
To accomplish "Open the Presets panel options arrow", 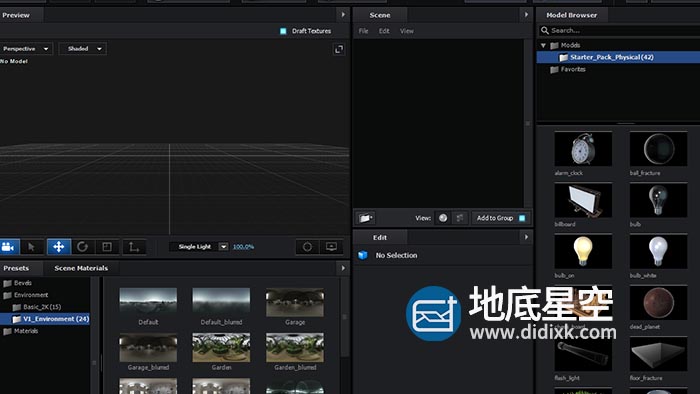I will 343,268.
